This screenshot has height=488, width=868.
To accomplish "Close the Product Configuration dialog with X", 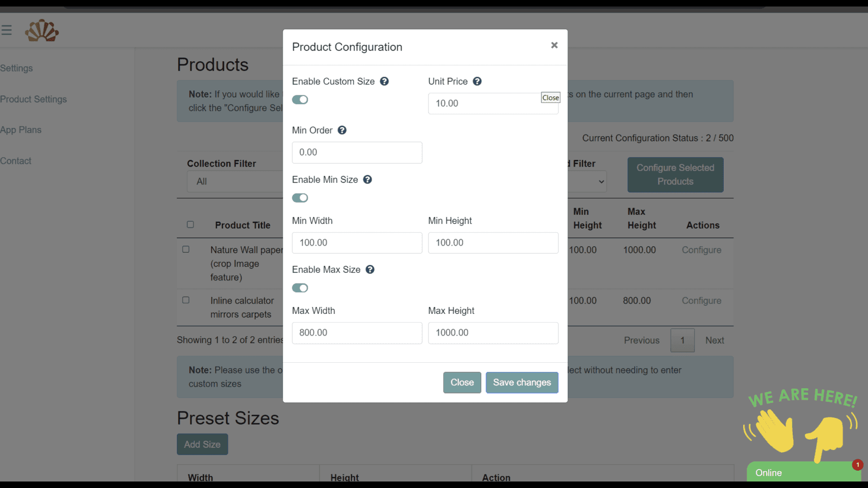I will click(554, 46).
